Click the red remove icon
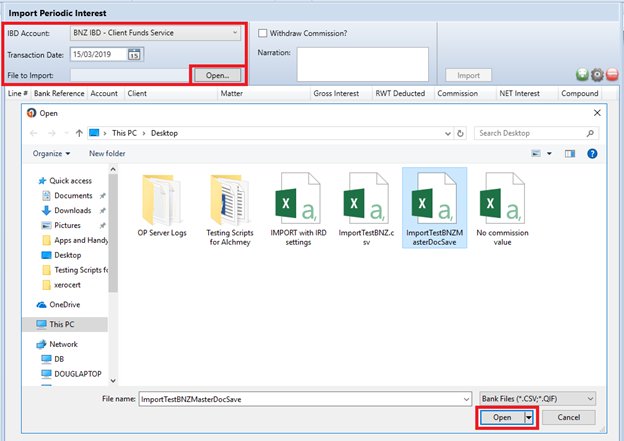 click(x=612, y=74)
